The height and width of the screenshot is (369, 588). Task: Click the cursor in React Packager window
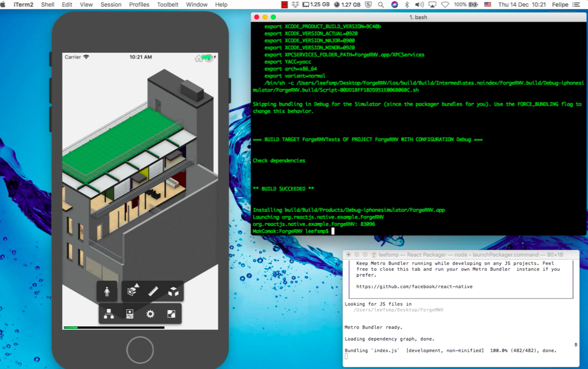pyautogui.click(x=346, y=357)
